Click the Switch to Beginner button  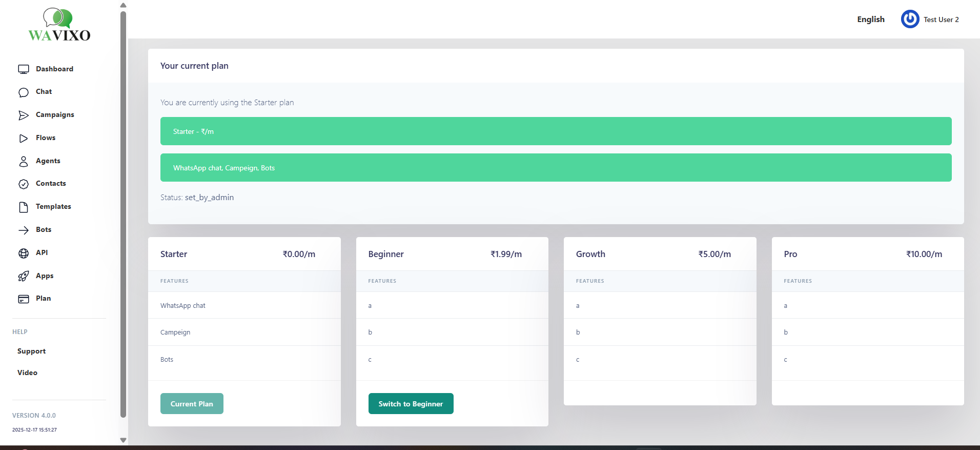[x=411, y=404]
